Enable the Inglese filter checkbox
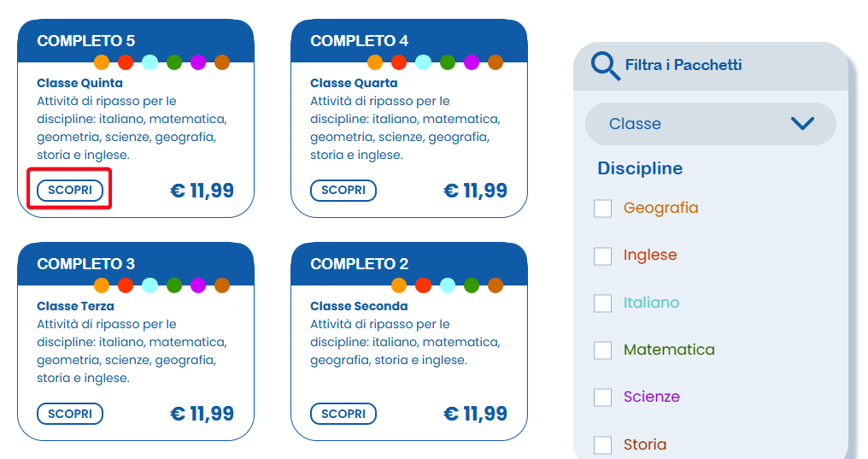868x459 pixels. (x=603, y=256)
